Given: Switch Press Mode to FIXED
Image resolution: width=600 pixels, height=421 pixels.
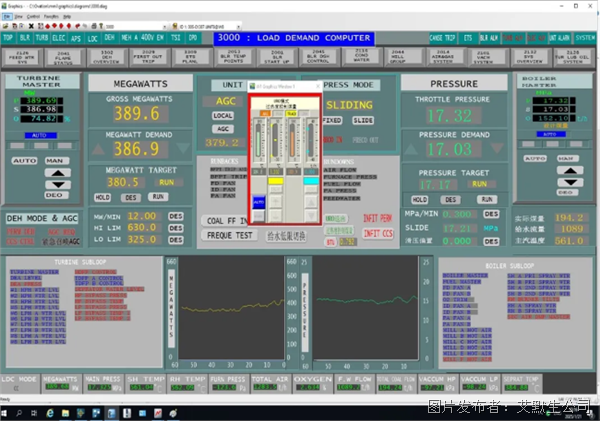Looking at the screenshot, I should tap(332, 121).
